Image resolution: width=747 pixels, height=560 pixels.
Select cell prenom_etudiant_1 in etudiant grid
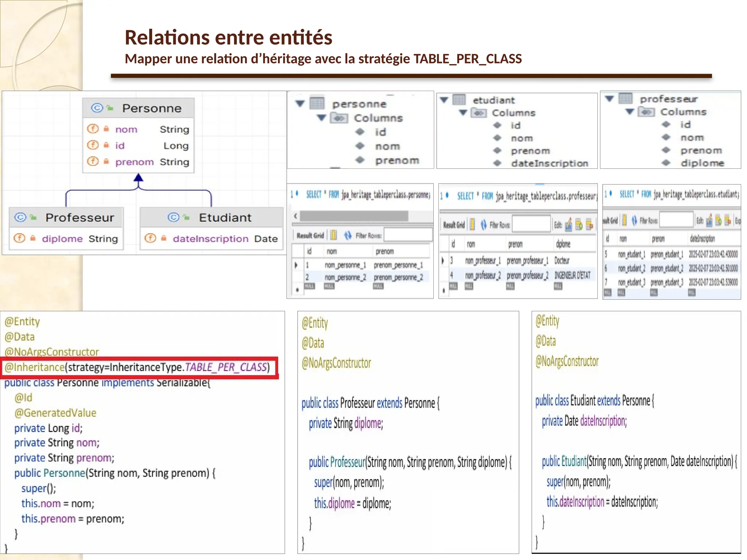point(667,254)
